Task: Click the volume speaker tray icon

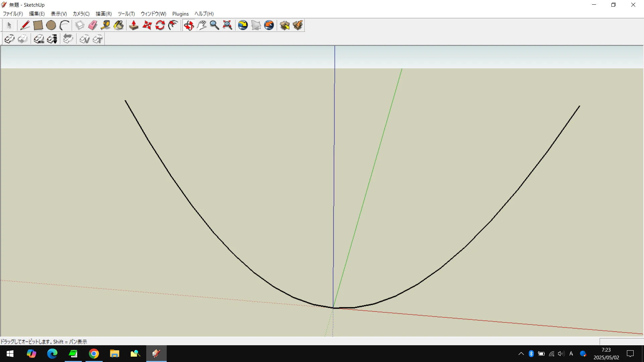Action: tap(561, 354)
